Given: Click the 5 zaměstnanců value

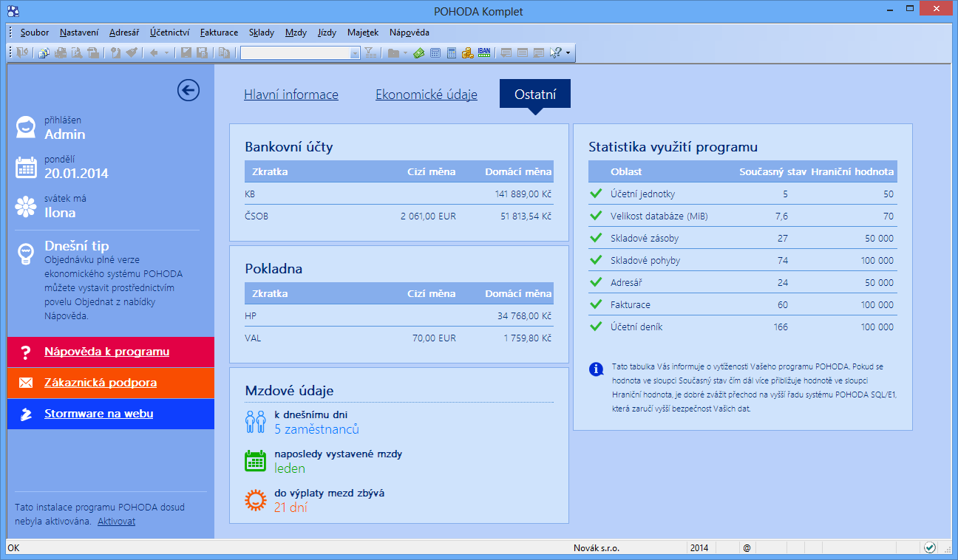Looking at the screenshot, I should (316, 429).
